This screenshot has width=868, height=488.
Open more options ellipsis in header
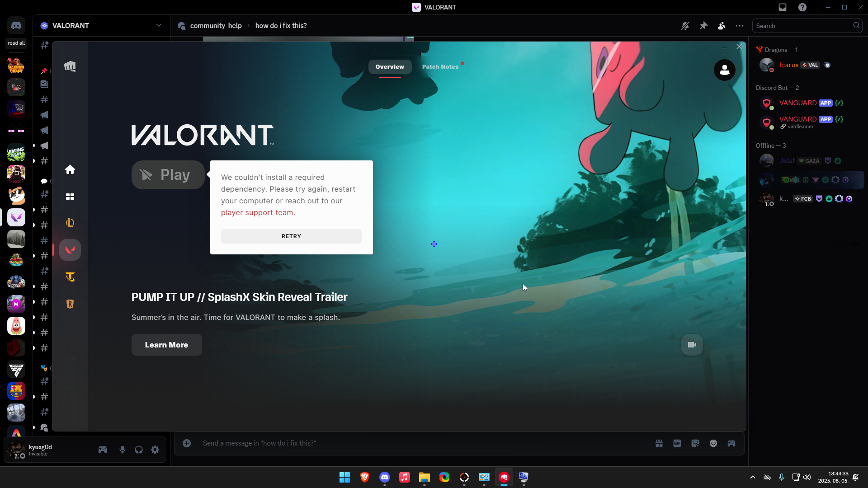[x=740, y=26]
